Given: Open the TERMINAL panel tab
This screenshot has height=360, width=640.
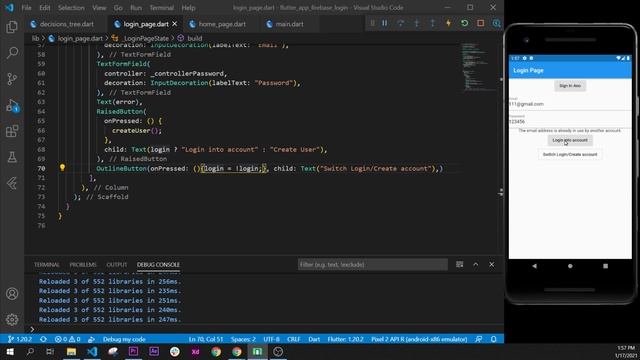Looking at the screenshot, I should [47, 264].
